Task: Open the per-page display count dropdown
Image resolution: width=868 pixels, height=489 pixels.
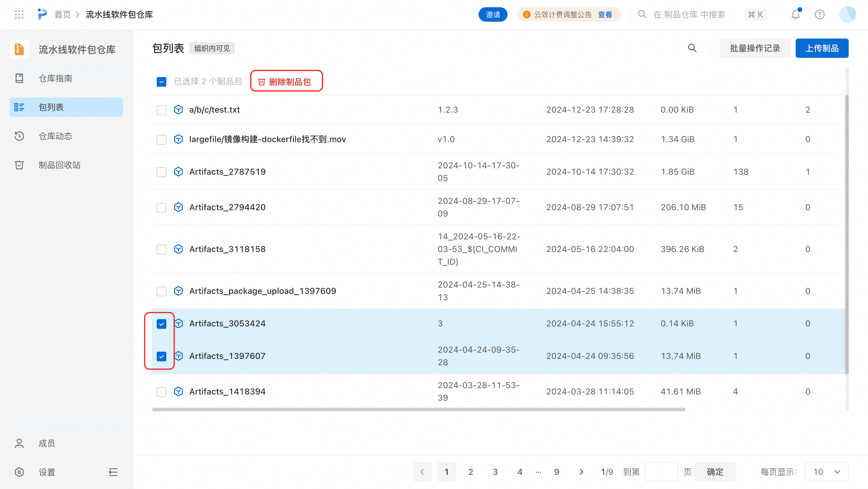Action: tap(826, 472)
